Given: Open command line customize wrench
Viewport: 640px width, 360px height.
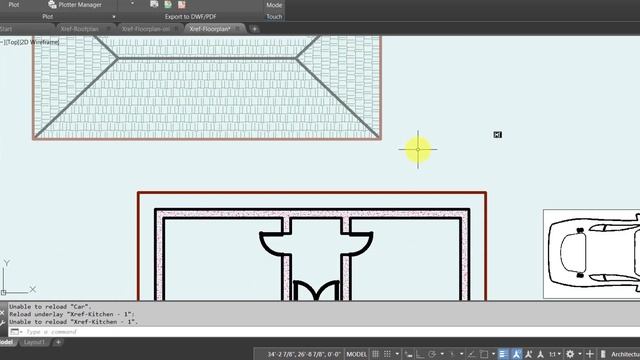Looking at the screenshot, I should coord(2,323).
